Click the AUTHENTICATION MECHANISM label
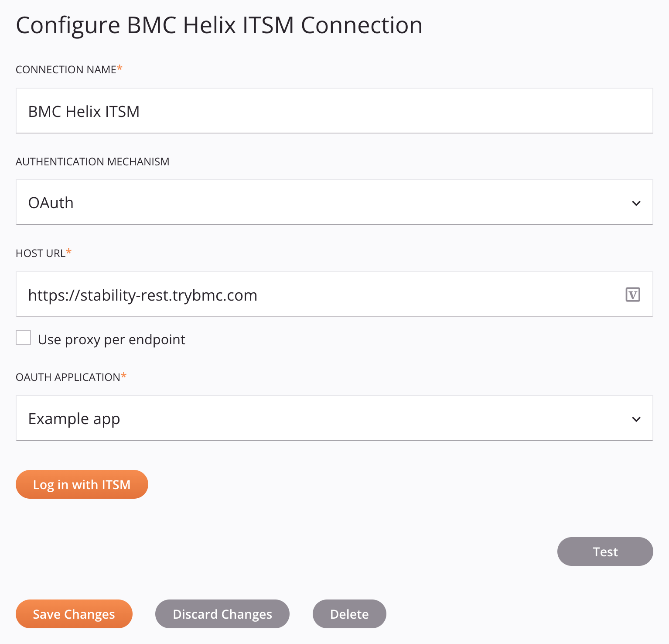Screen dimensions: 669x644 [x=92, y=162]
